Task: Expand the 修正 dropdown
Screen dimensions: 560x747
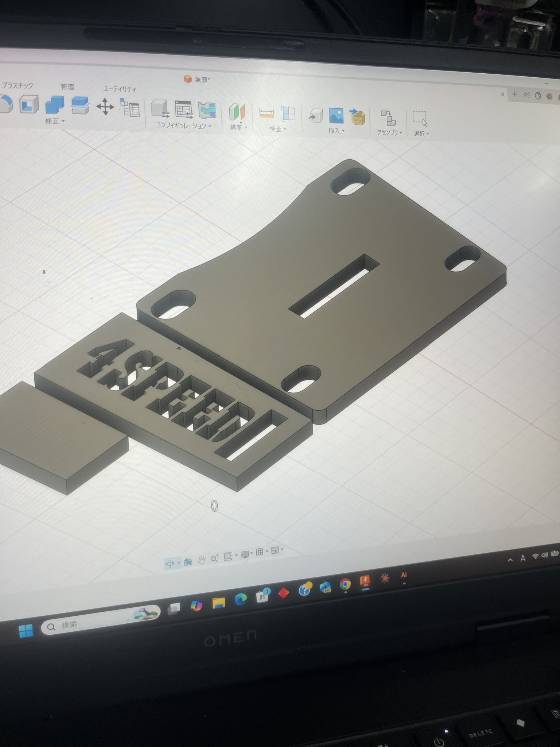Action: (55, 121)
